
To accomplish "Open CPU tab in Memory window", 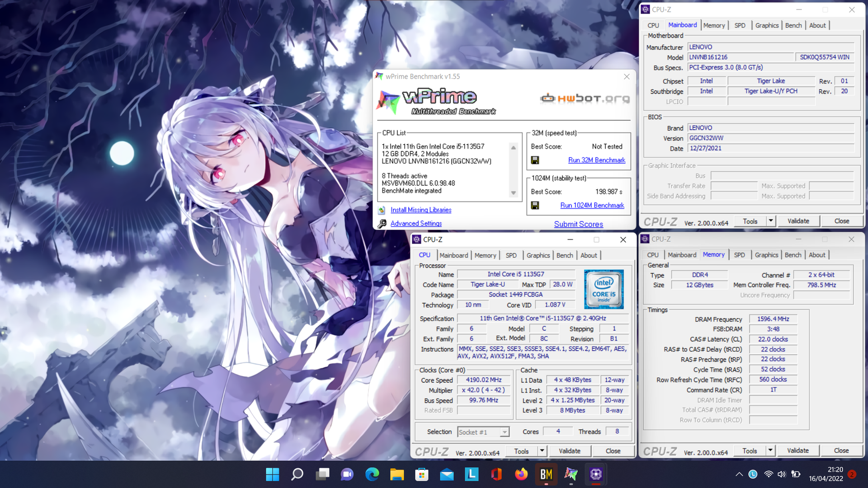I will point(653,255).
